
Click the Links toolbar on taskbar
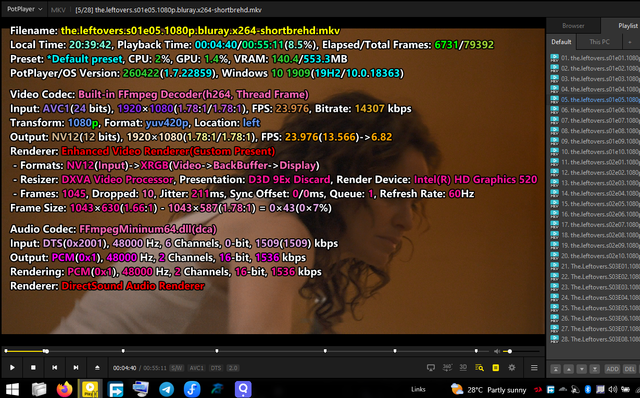click(x=418, y=389)
